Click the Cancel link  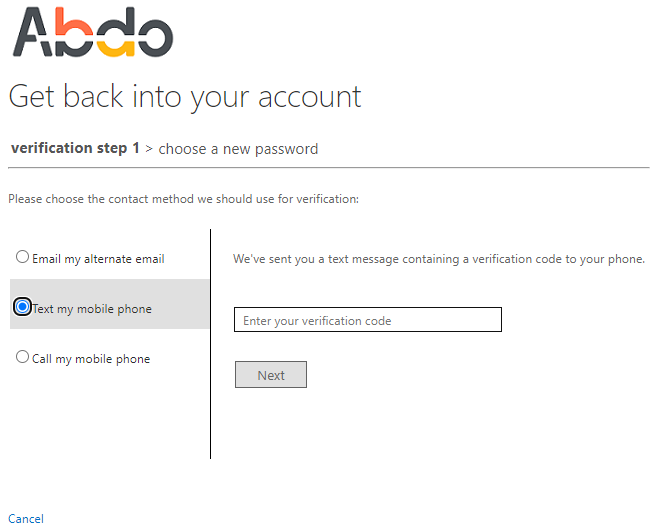coord(26,519)
